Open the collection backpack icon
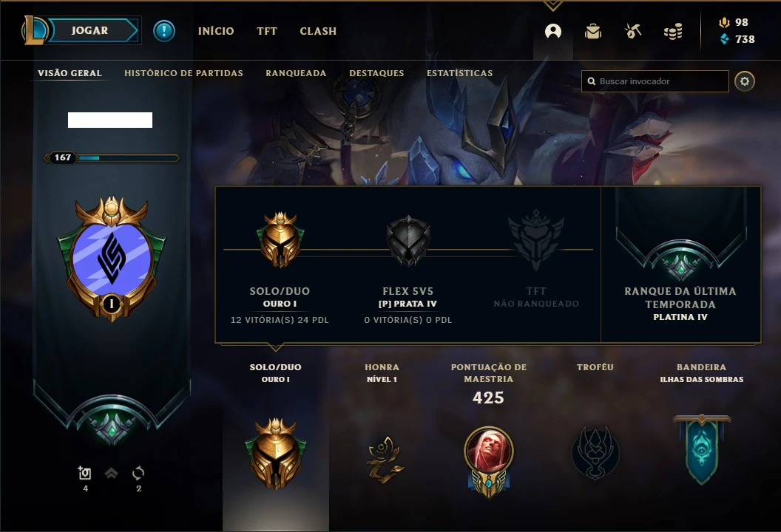Viewport: 781px width, 532px height. (592, 31)
